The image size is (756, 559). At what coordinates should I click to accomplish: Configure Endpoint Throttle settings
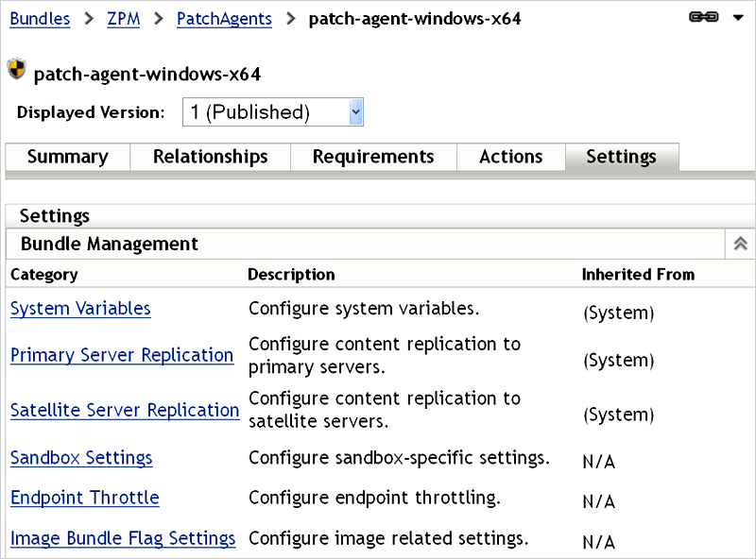(85, 498)
